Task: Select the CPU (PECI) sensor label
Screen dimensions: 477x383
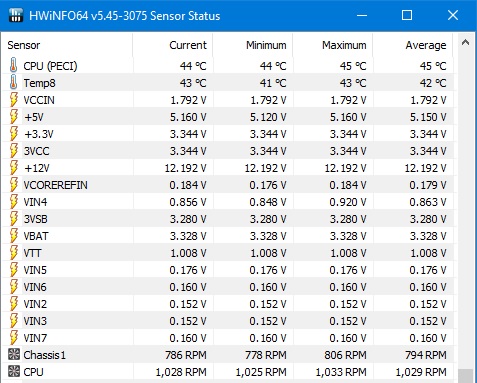Action: 50,66
